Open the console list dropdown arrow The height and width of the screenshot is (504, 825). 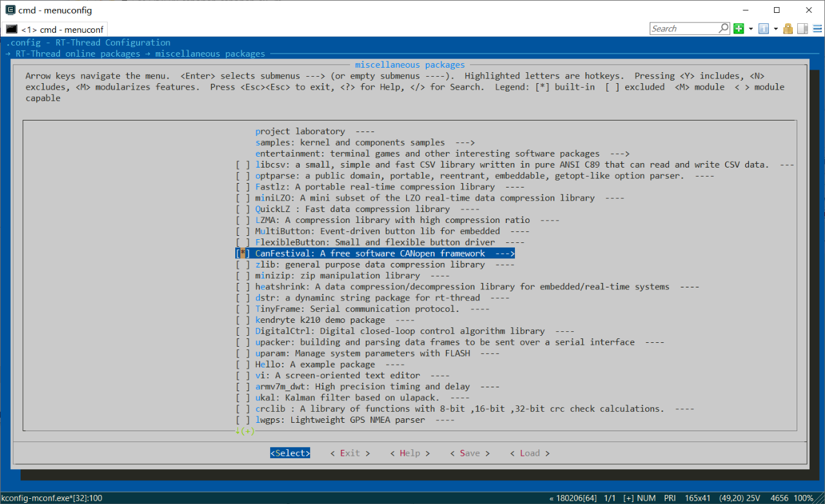pyautogui.click(x=776, y=29)
